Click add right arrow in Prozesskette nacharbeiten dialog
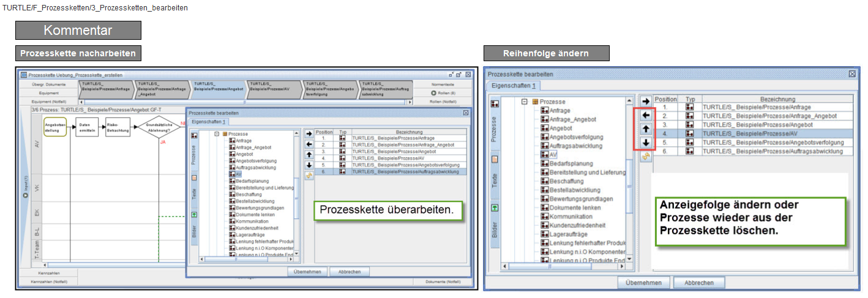This screenshot has width=868, height=298. tap(309, 133)
